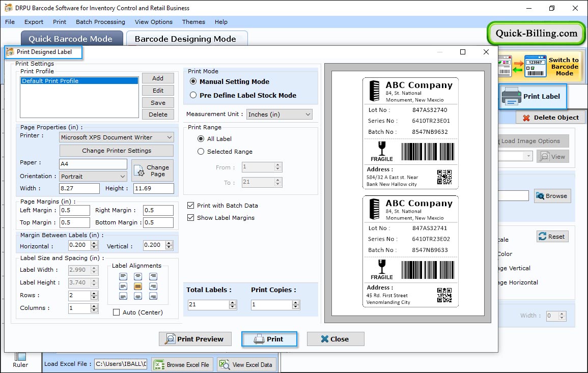Open the File menu
The image size is (588, 373).
(10, 22)
